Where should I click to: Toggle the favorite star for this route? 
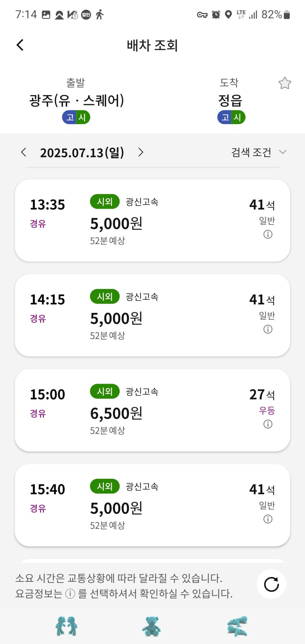tap(285, 83)
